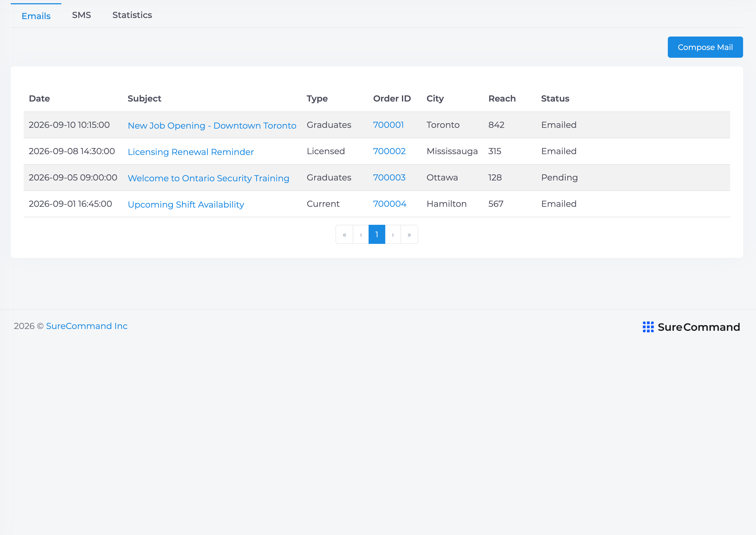Open Licensing Renewal Reminder email
Viewport: 756px width, 535px height.
[x=191, y=152]
